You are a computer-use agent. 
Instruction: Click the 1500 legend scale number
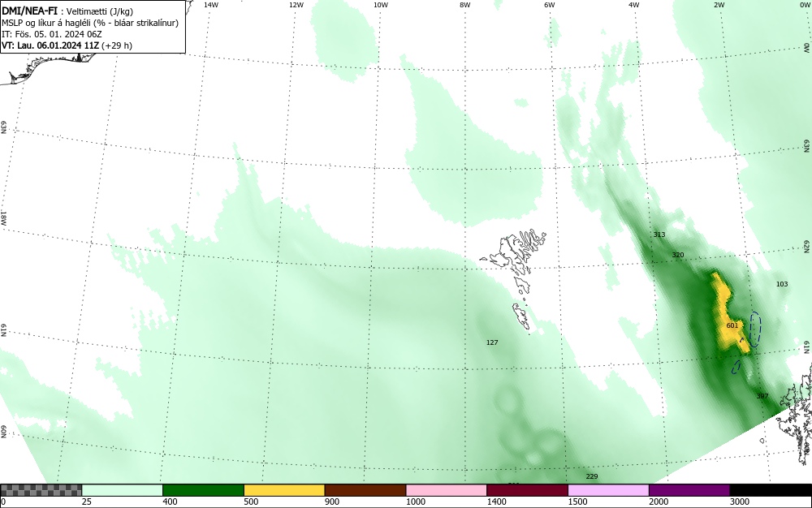[x=577, y=502]
